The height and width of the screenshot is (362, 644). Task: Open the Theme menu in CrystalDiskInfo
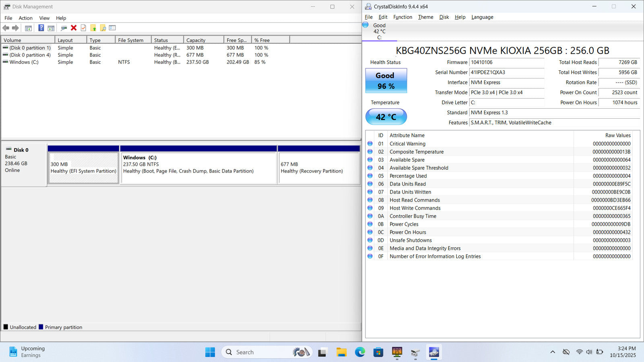tap(425, 17)
